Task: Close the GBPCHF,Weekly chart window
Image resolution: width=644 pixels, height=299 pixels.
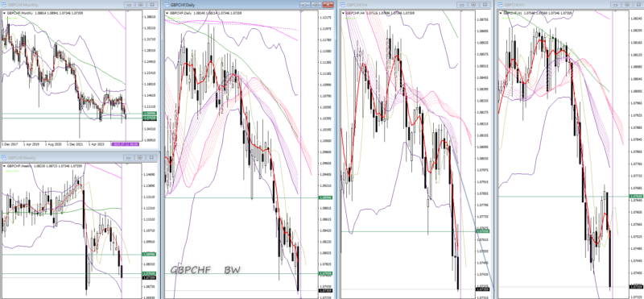Action: (x=152, y=158)
